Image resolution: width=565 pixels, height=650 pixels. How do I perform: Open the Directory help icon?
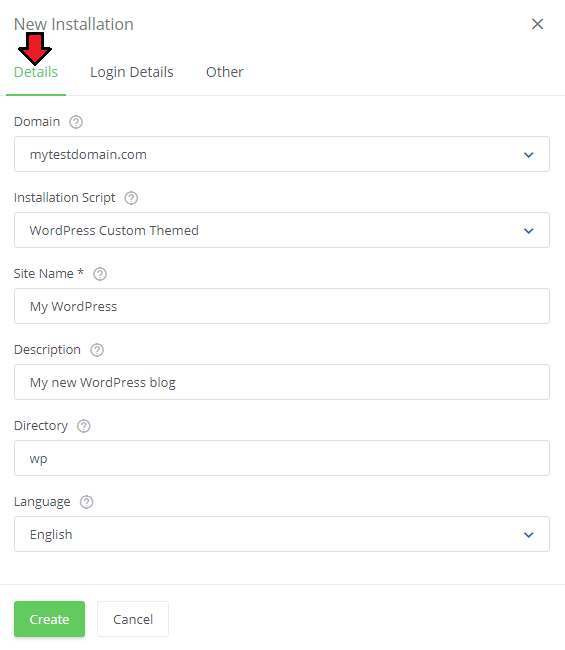coord(84,426)
